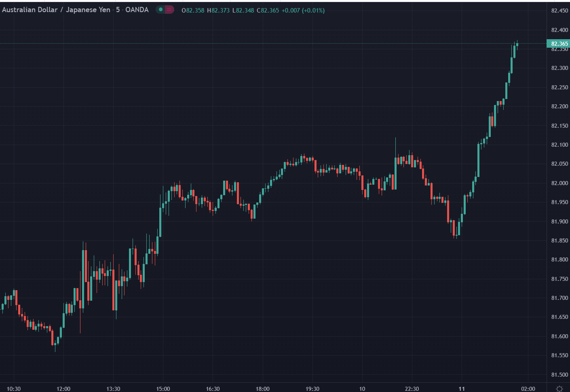Screen dimensions: 570x392
Task: Click 82.150 on the price axis
Action: click(559, 126)
